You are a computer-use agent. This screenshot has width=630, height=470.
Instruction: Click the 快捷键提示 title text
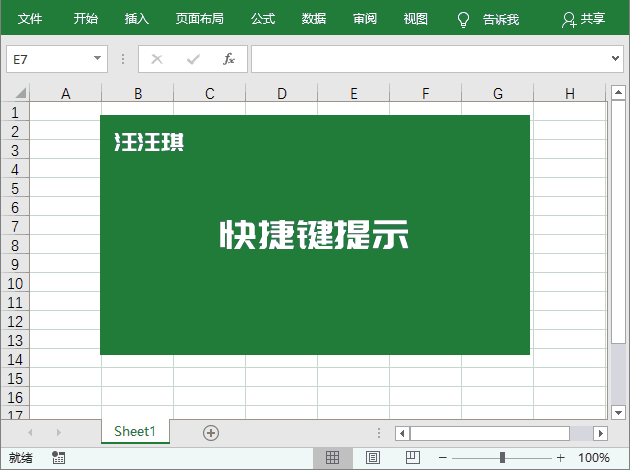click(x=314, y=234)
